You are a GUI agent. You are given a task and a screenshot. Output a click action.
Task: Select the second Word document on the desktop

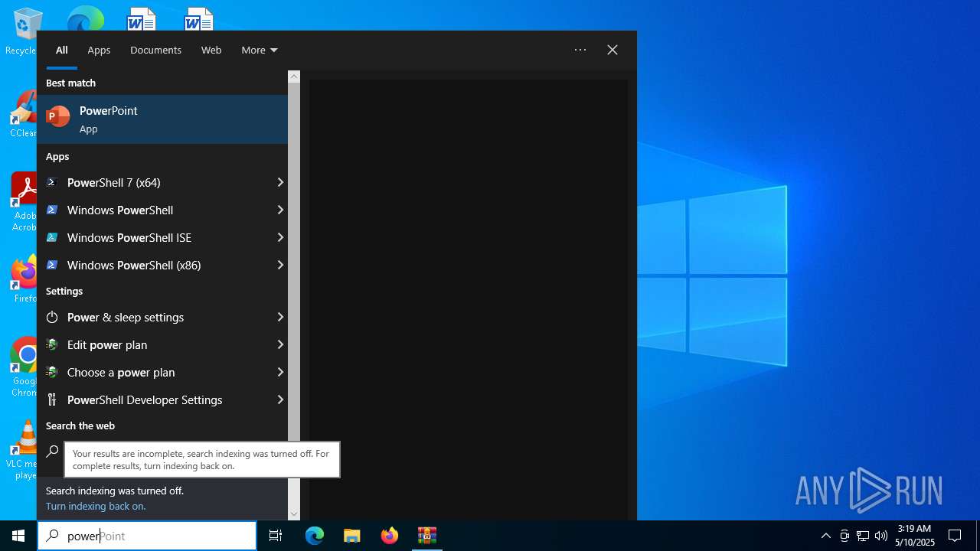(x=198, y=18)
